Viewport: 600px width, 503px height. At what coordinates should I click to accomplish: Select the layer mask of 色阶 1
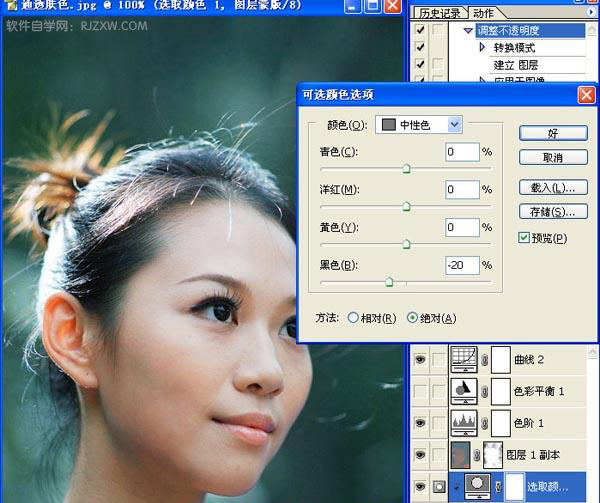[x=501, y=423]
